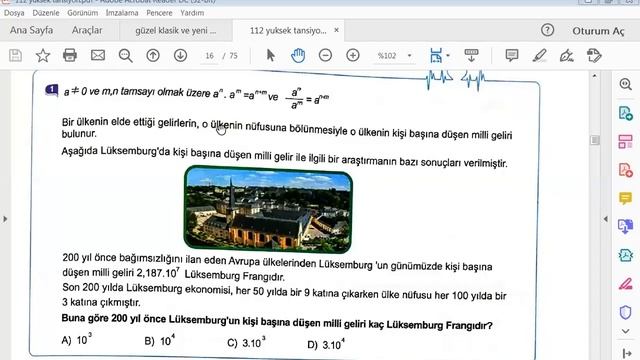The width and height of the screenshot is (640, 360).
Task: Activate the Hand pan tool
Action: pos(298,55)
